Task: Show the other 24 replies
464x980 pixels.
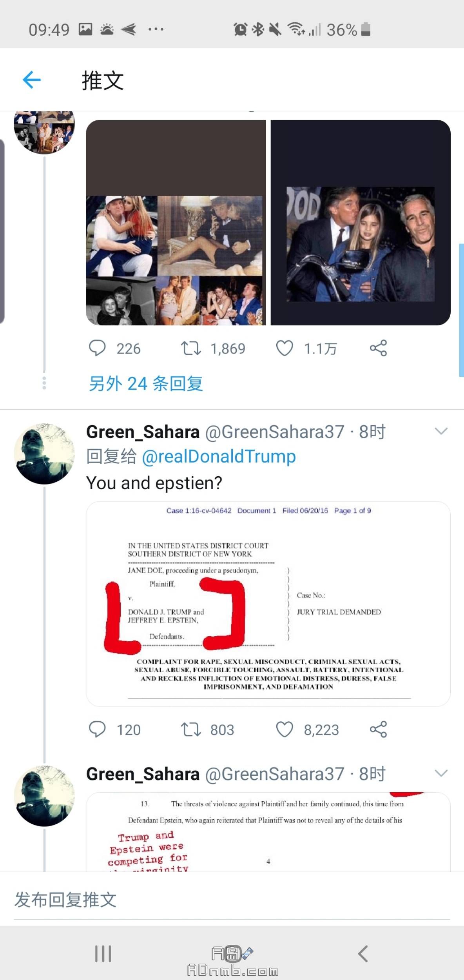Action: tap(146, 383)
